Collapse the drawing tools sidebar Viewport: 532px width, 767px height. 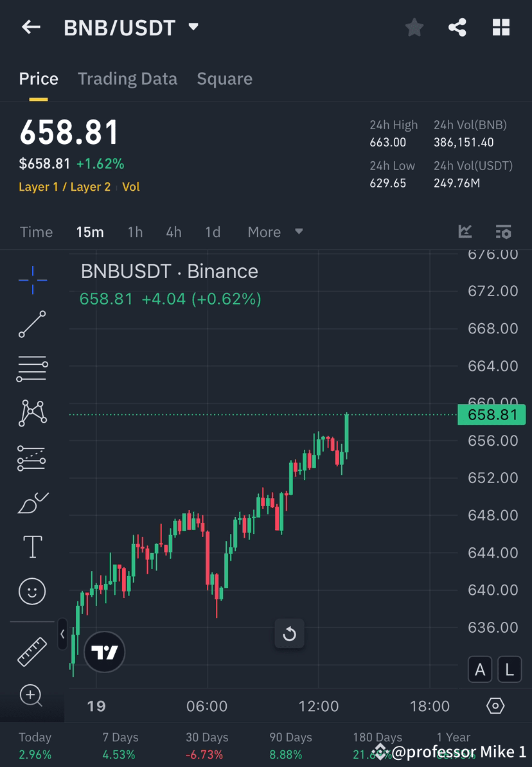62,635
